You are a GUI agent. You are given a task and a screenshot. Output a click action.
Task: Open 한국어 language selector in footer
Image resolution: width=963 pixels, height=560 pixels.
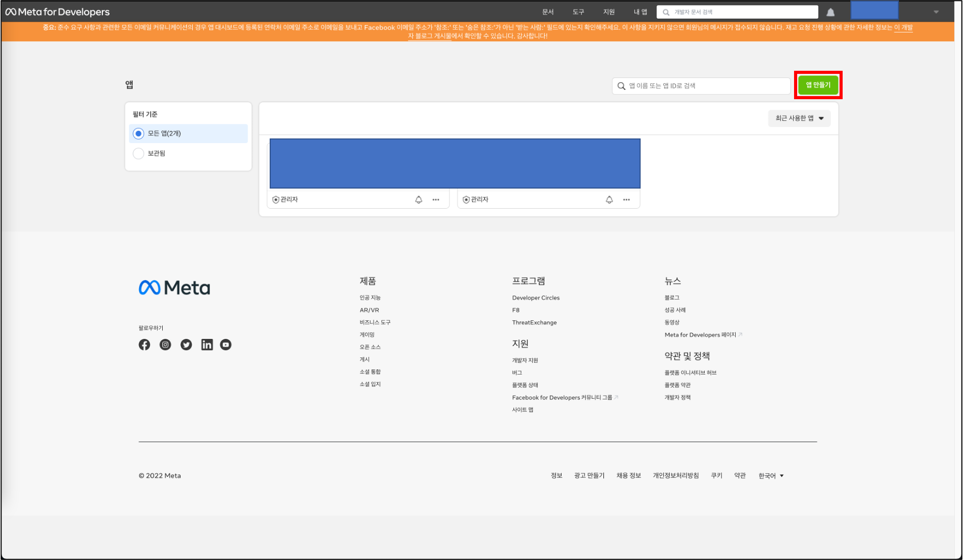771,476
